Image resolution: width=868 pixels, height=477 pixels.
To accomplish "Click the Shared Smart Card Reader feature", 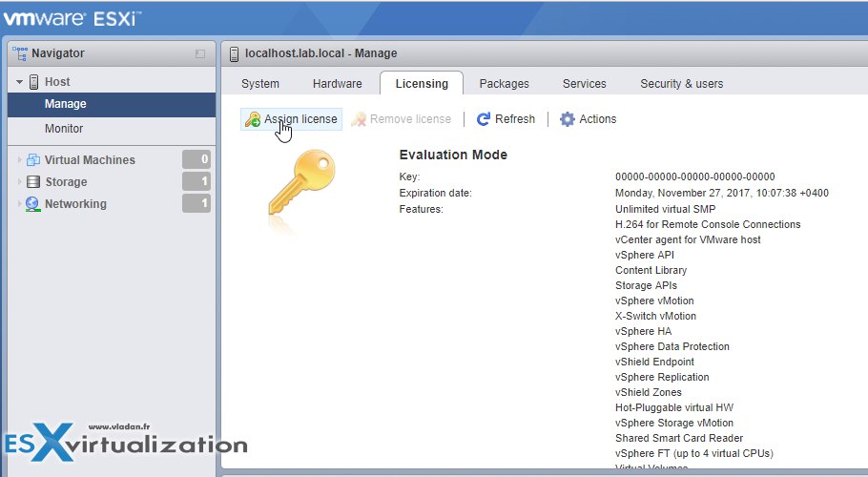I will tap(679, 438).
